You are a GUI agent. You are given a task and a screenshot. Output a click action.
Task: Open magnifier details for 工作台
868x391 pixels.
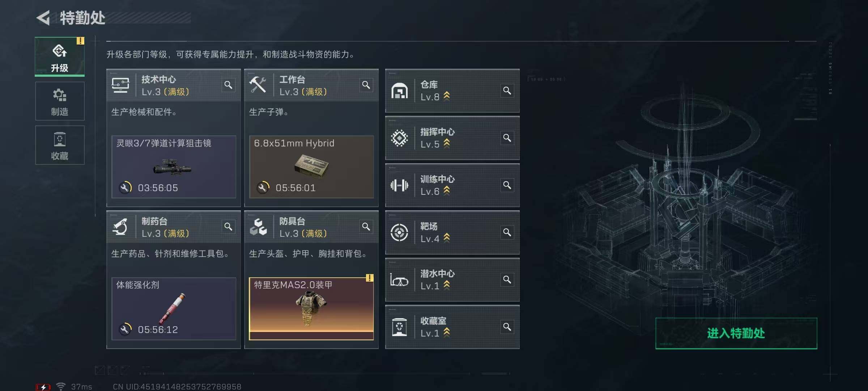pyautogui.click(x=366, y=85)
